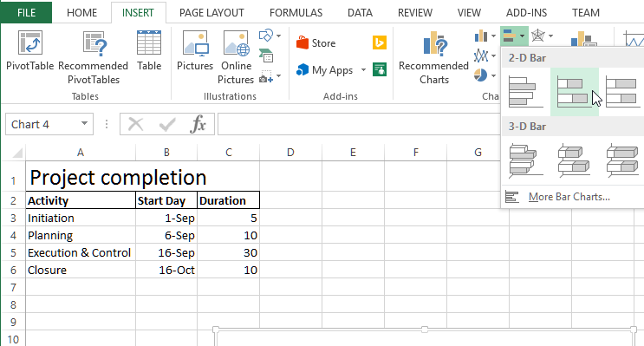644x346 pixels.
Task: Open the FILE tab
Action: click(26, 12)
